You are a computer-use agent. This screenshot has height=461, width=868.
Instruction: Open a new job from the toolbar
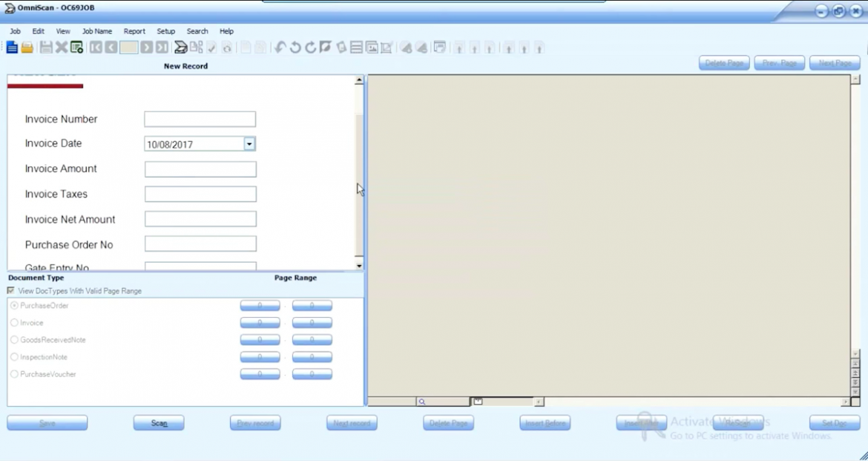12,48
